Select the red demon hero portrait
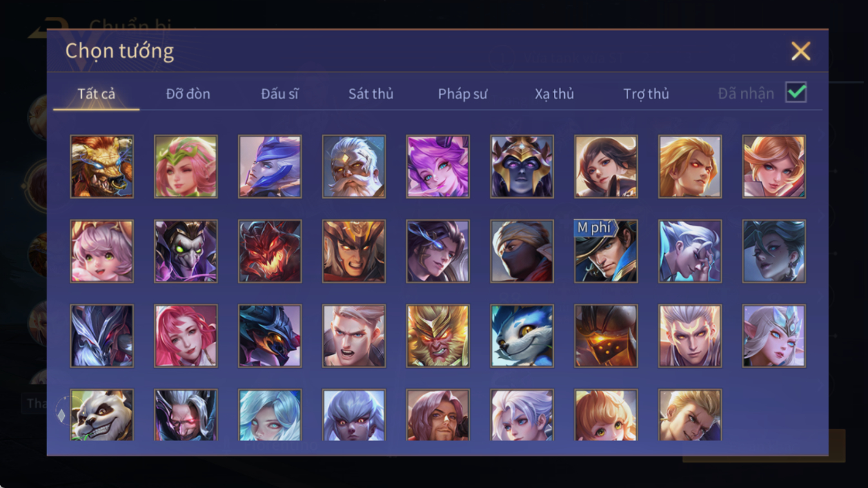 tap(270, 251)
